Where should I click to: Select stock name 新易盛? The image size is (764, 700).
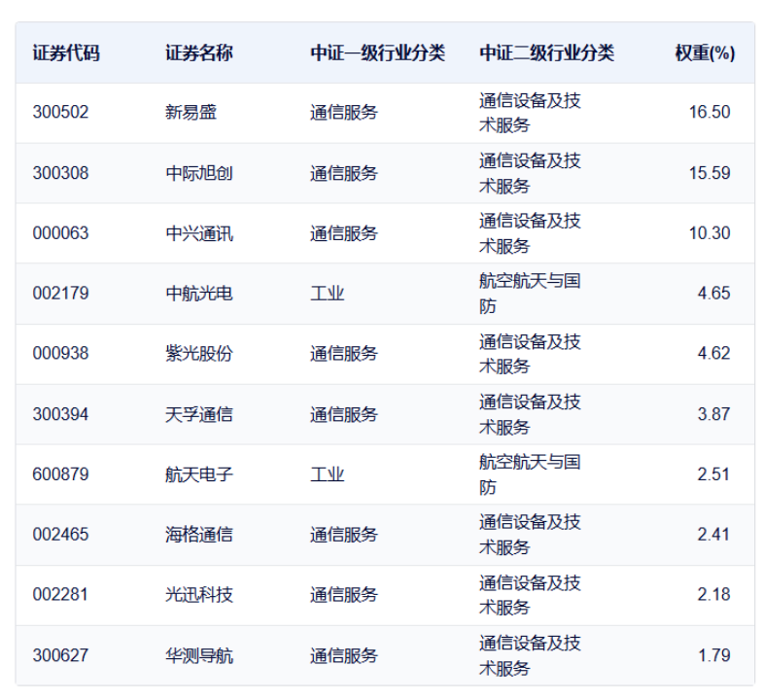point(191,112)
